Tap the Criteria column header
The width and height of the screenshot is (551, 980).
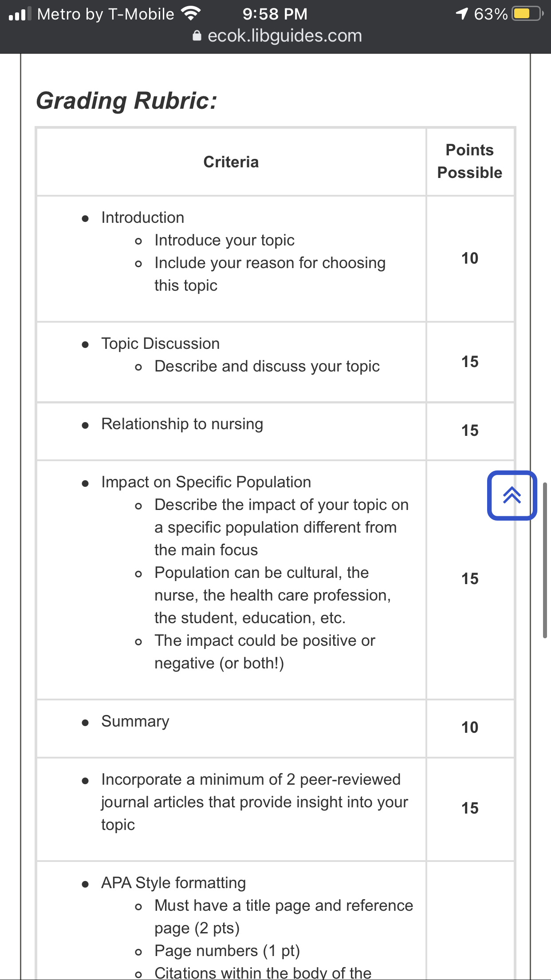pos(231,162)
